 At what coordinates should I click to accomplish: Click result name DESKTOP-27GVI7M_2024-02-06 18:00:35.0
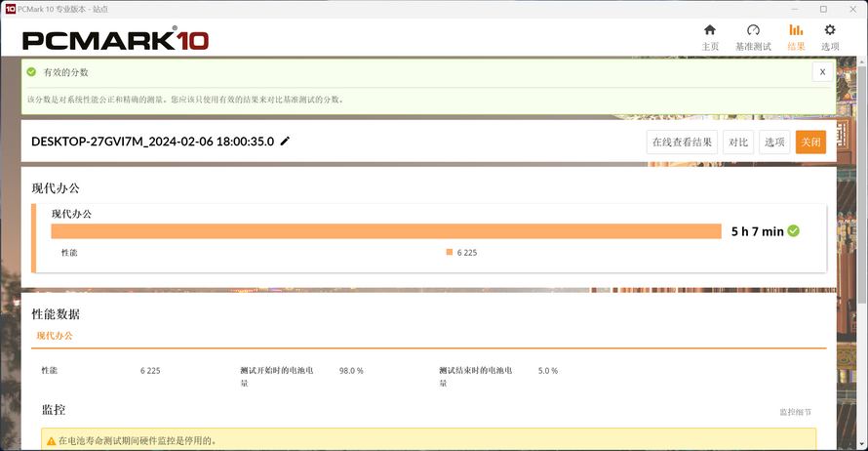(152, 142)
